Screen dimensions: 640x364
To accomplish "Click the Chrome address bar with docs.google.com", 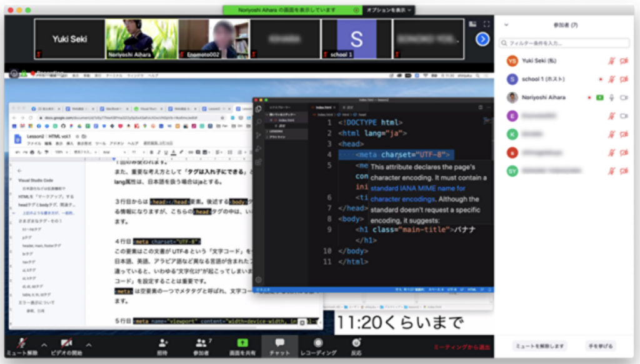I will [x=132, y=117].
